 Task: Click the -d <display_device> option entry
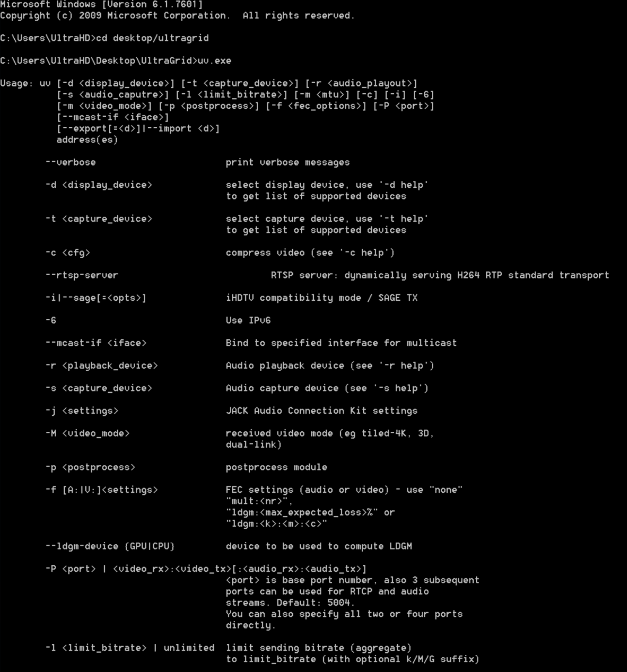[x=99, y=185]
